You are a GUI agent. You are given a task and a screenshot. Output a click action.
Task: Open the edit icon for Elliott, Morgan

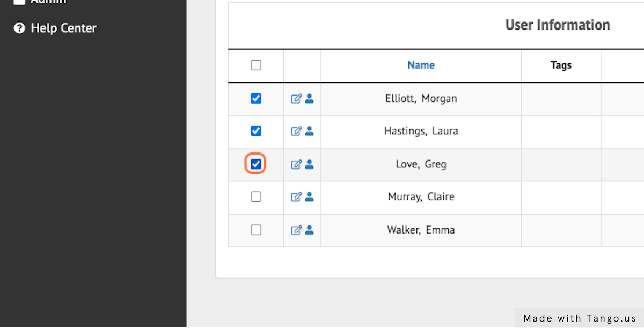click(x=296, y=98)
